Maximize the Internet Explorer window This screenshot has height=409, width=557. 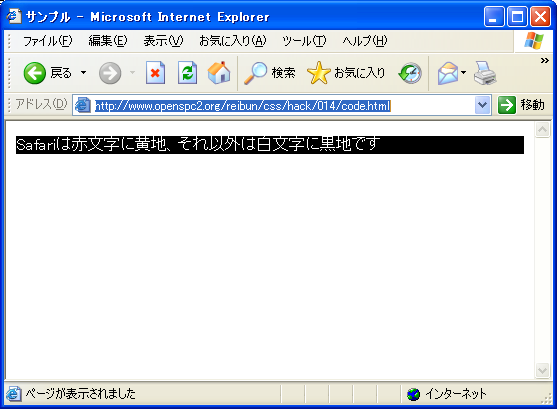pos(517,16)
